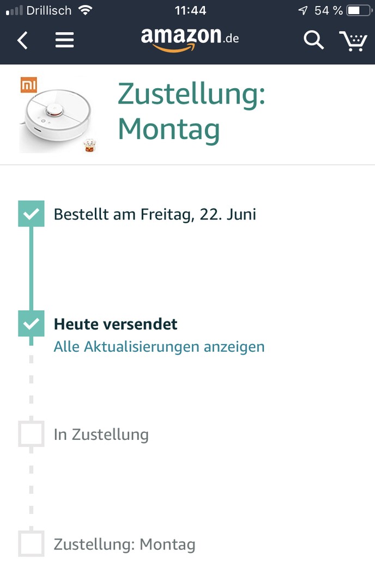Tap the empty 'In Zustellung' checkbox
The width and height of the screenshot is (375, 588).
31,434
